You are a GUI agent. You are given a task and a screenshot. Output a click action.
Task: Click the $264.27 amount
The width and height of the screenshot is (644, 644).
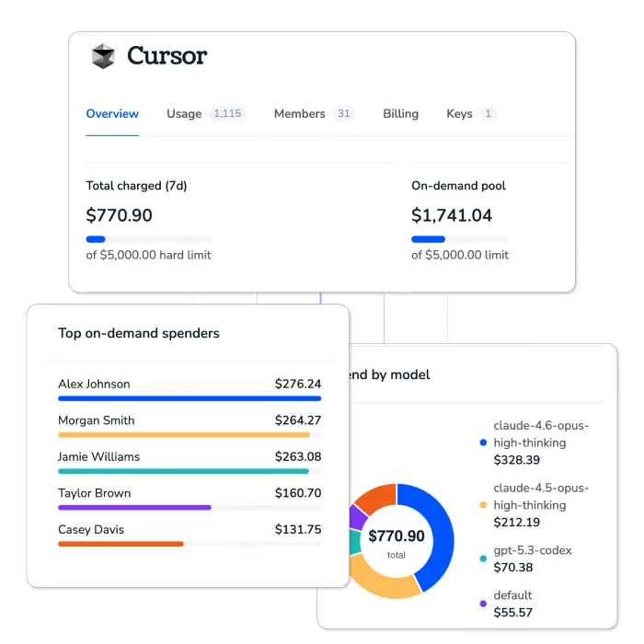(x=298, y=420)
